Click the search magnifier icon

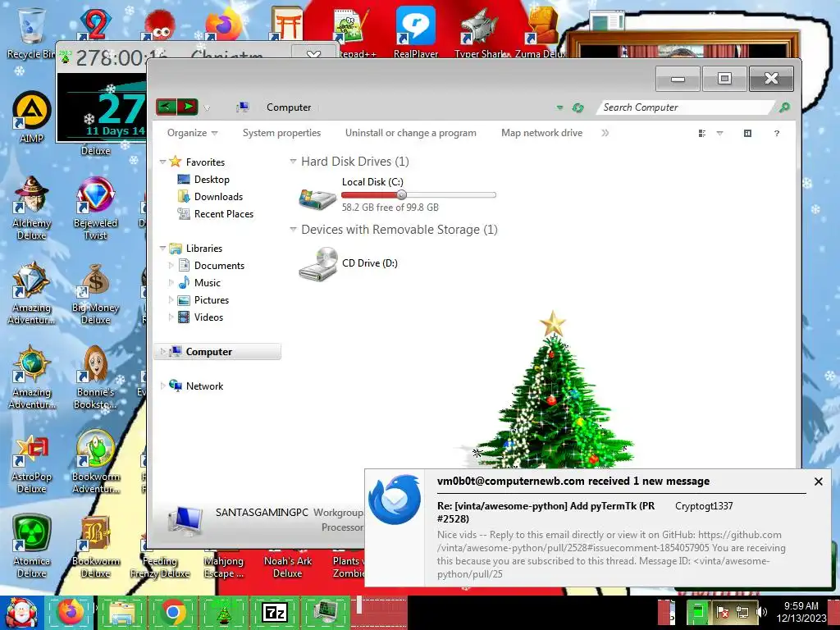click(784, 107)
